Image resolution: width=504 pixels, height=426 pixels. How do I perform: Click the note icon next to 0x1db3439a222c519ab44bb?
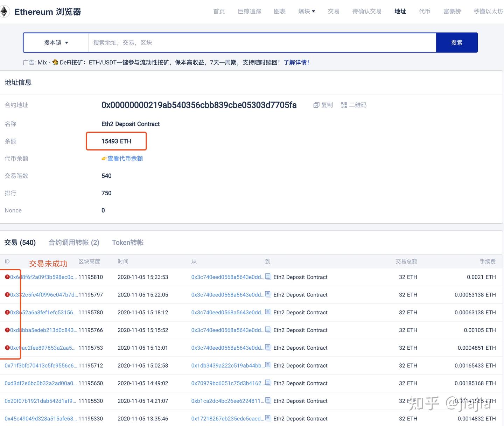point(268,365)
